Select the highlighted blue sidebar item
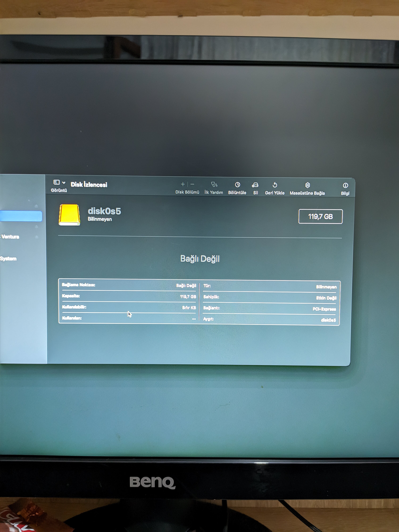This screenshot has height=532, width=399. tap(21, 216)
